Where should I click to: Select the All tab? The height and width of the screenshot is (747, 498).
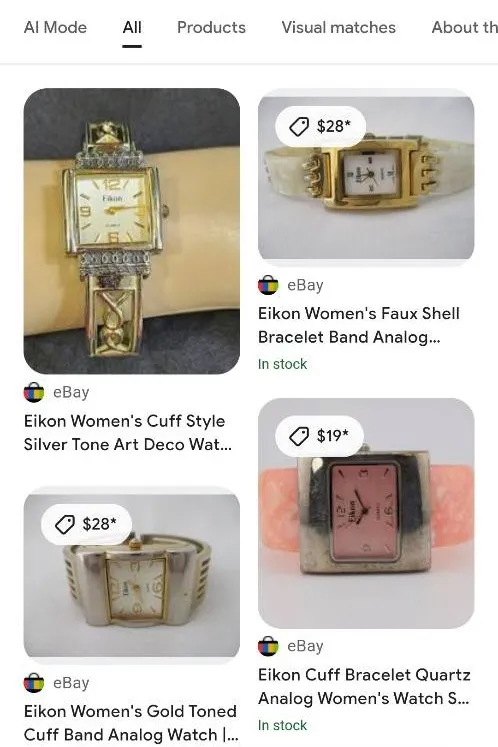click(132, 28)
